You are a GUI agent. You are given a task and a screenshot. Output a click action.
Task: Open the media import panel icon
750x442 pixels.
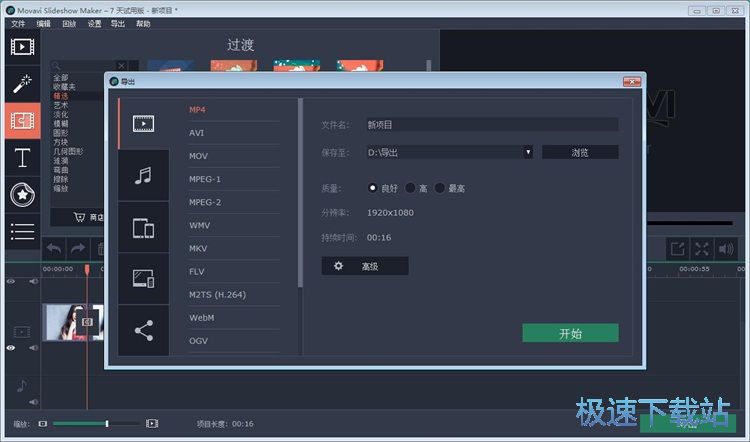coord(22,47)
